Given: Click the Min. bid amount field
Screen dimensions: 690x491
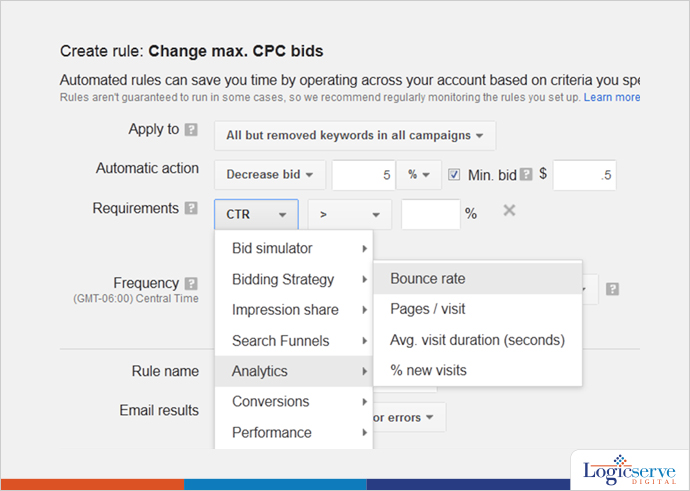Looking at the screenshot, I should pyautogui.click(x=584, y=175).
